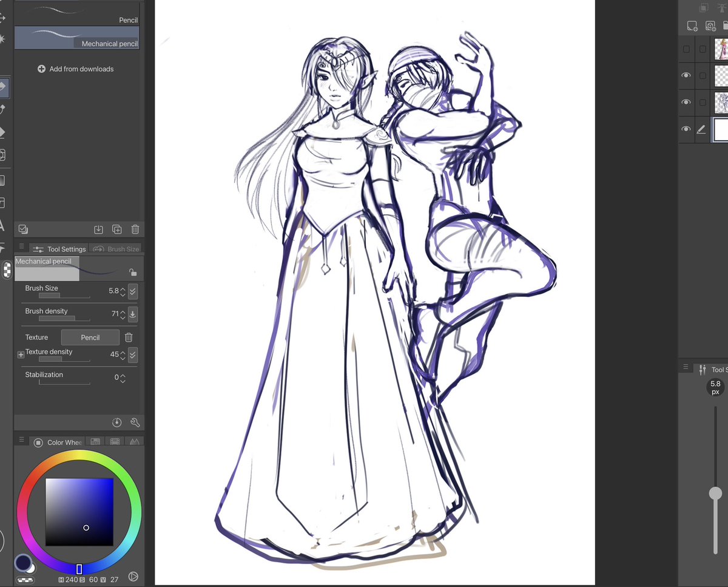Hide the sketch layer with eye icon
The image size is (728, 587).
[x=686, y=102]
